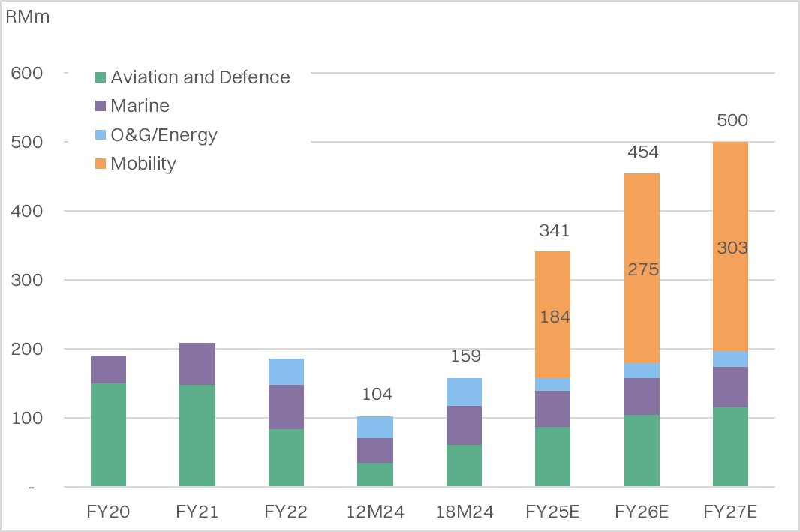This screenshot has width=800, height=532.
Task: Select the blue O&G/Energy segment of FY22 bar
Action: click(x=285, y=371)
